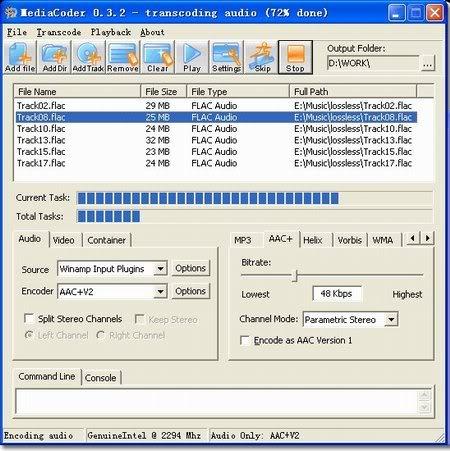The image size is (450, 451).
Task: Skip the current task with Skip icon
Action: [x=261, y=57]
